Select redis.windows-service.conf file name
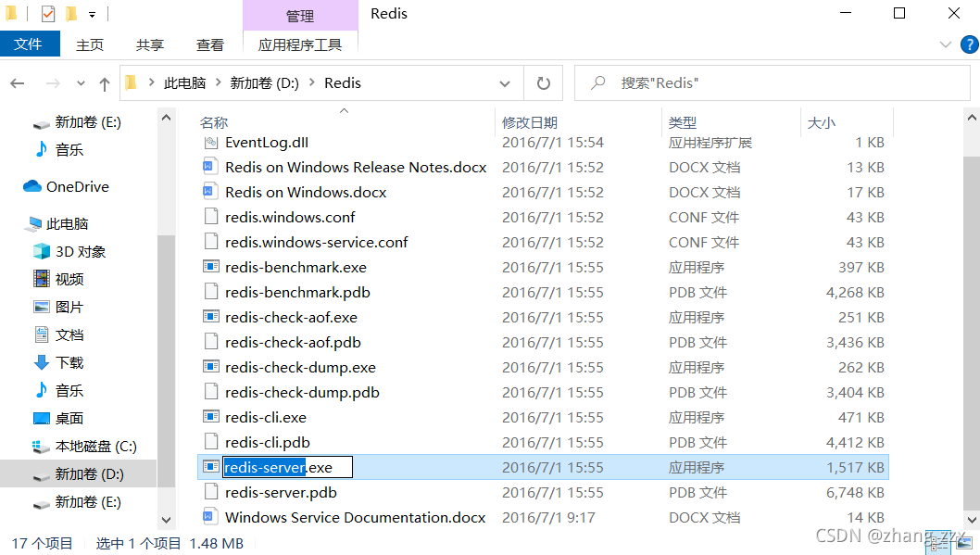This screenshot has width=980, height=555. pyautogui.click(x=316, y=242)
